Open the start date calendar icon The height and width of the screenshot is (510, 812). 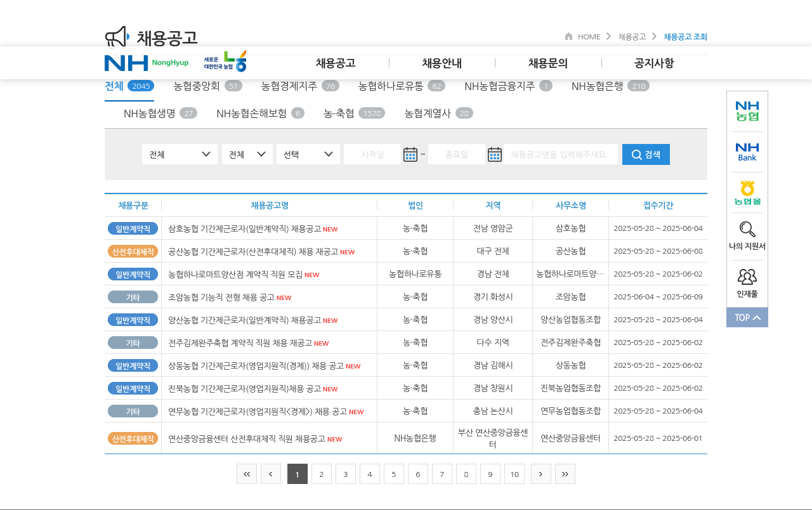tap(410, 154)
